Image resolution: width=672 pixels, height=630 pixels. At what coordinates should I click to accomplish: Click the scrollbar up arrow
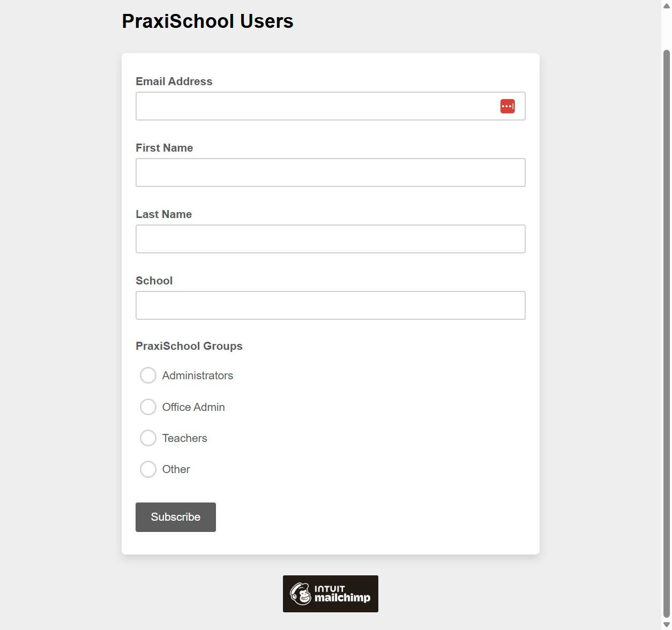(x=666, y=5)
